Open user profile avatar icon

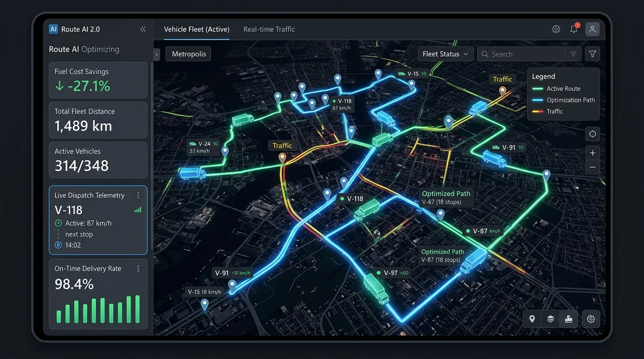(592, 29)
